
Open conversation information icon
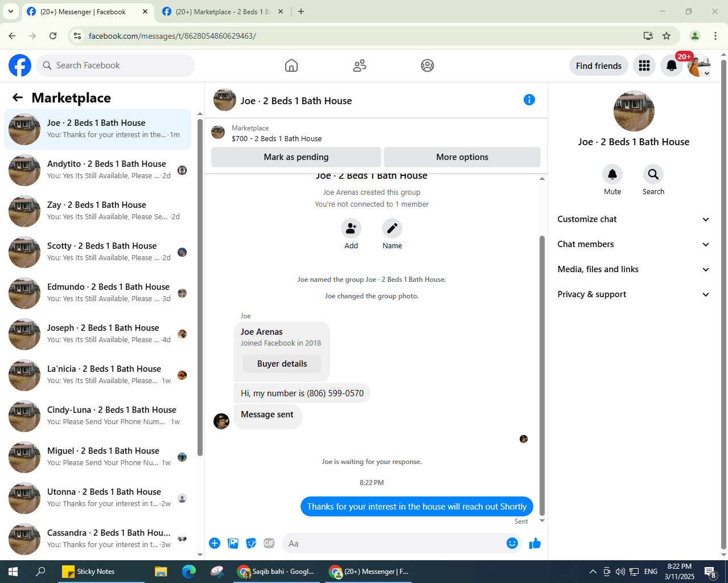[529, 100]
